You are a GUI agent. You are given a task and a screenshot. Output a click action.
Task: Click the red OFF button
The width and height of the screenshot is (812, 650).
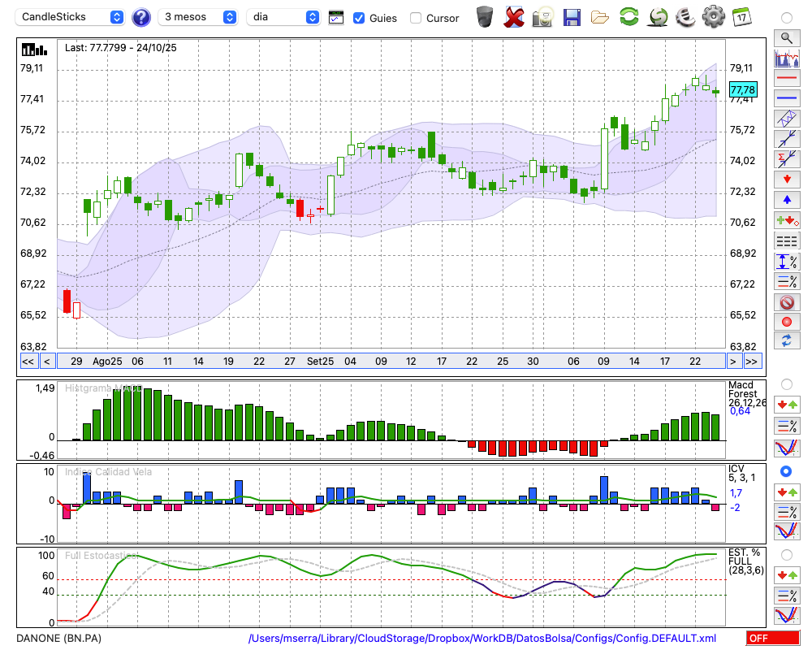pyautogui.click(x=772, y=639)
